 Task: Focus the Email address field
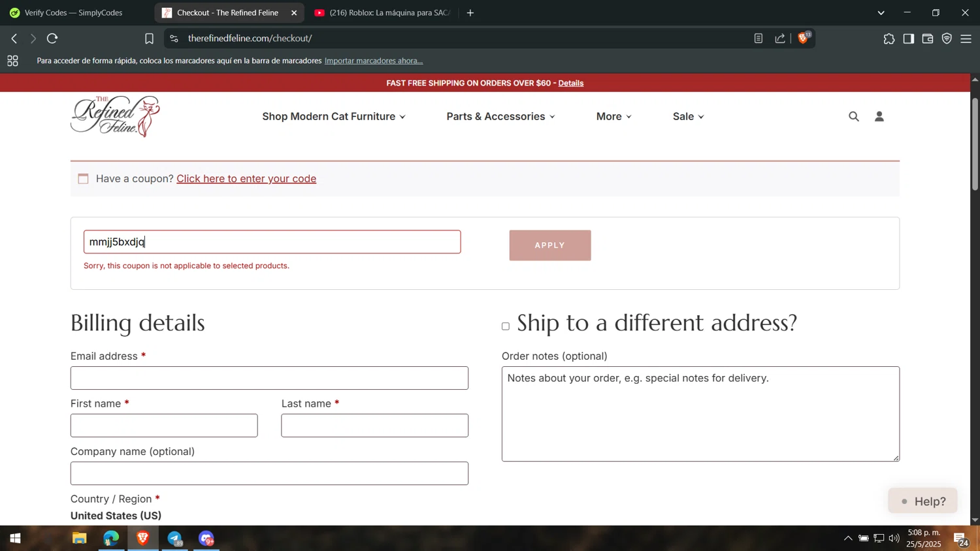click(x=269, y=378)
